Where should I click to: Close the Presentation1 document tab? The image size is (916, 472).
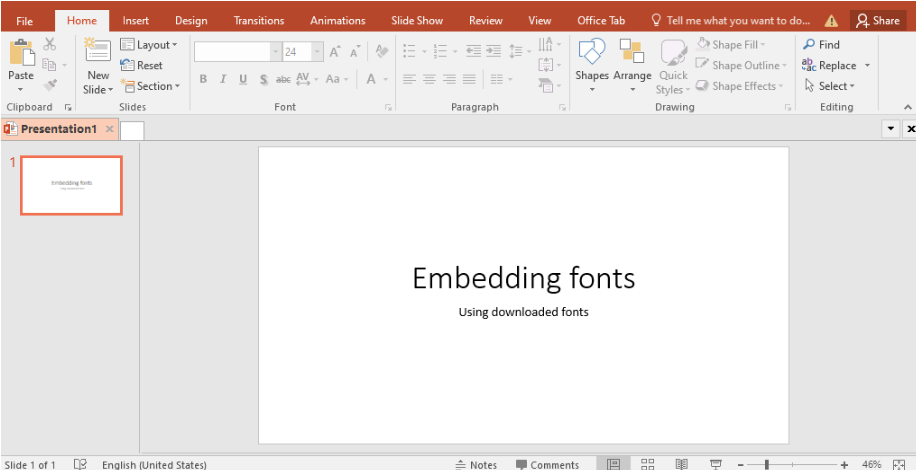pos(109,129)
